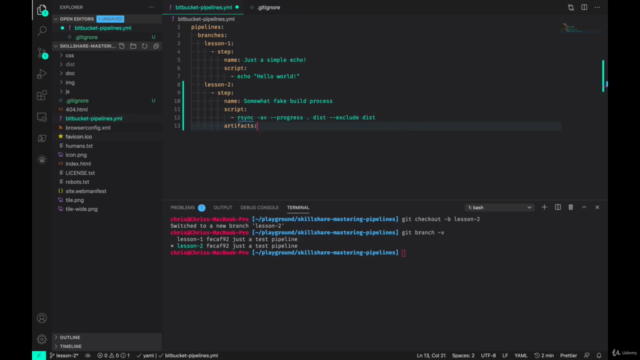Viewport: 640px width, 360px height.
Task: Open the Accounts menu icon
Action: [x=42, y=318]
